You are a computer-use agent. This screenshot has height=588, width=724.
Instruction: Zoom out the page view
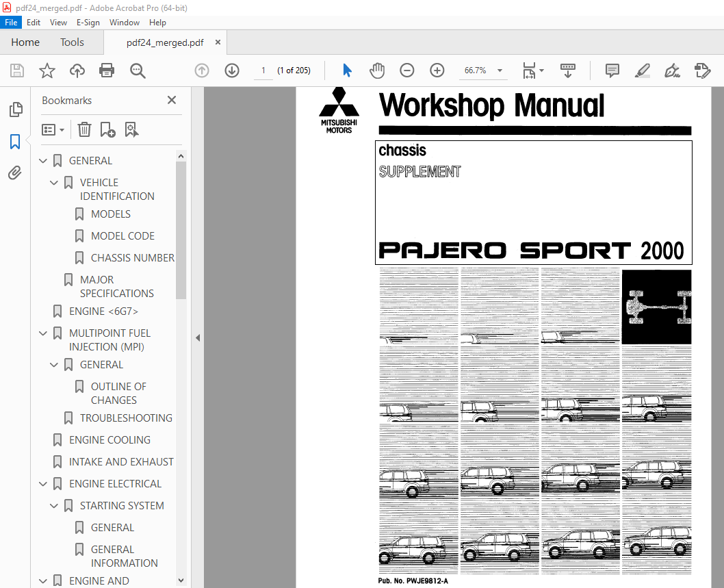click(406, 71)
